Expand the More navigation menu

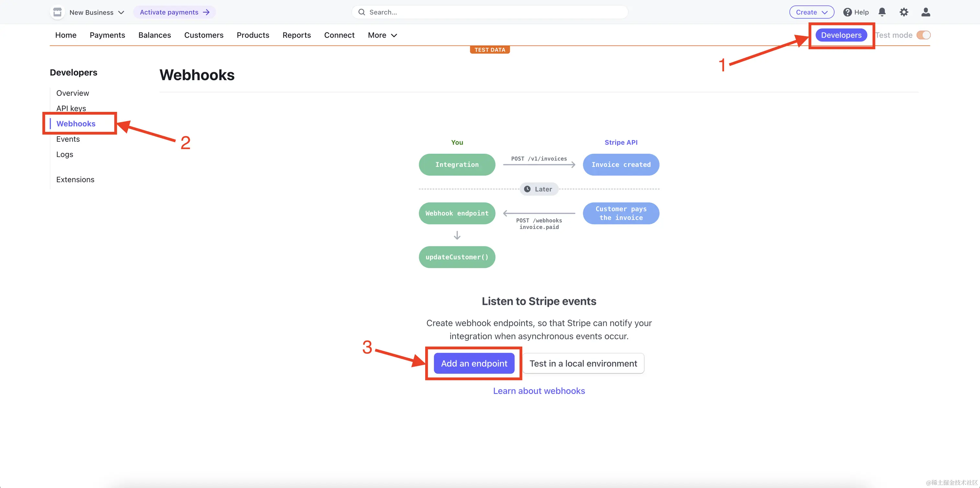[382, 35]
